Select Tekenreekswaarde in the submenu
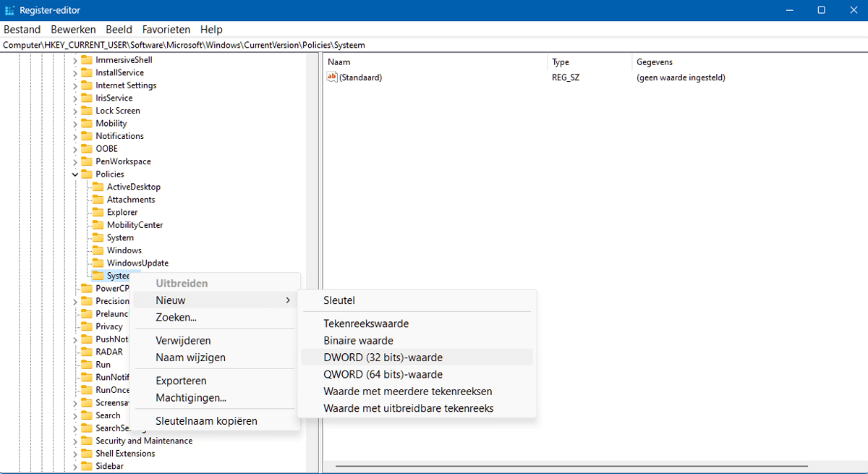Screen dimensions: 868x474 point(417,323)
